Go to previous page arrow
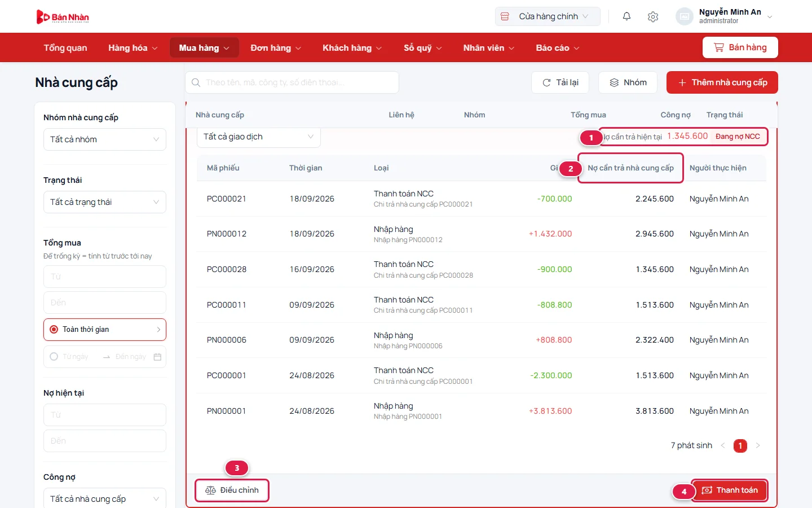812x508 pixels. point(723,445)
